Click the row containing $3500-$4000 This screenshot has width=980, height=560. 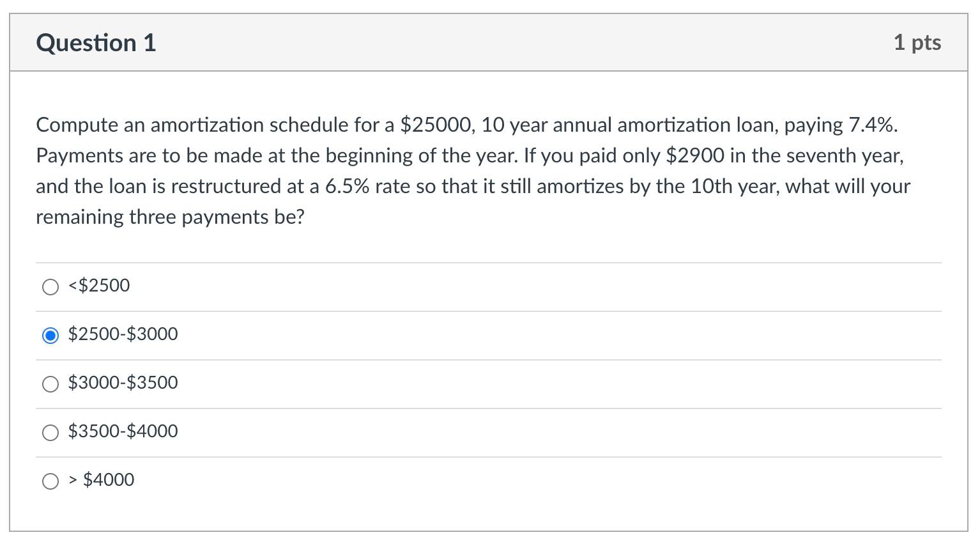319,432
